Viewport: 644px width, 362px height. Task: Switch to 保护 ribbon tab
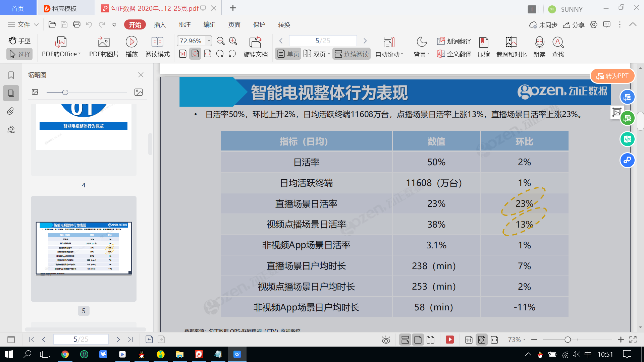coord(259,24)
